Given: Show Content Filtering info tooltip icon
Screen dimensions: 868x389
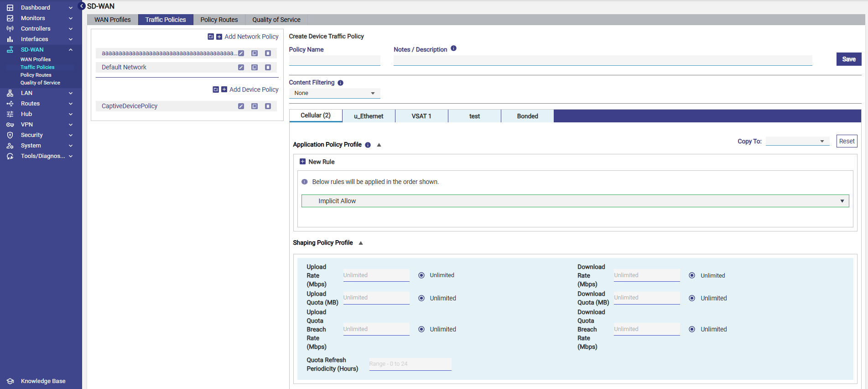Looking at the screenshot, I should tap(340, 83).
